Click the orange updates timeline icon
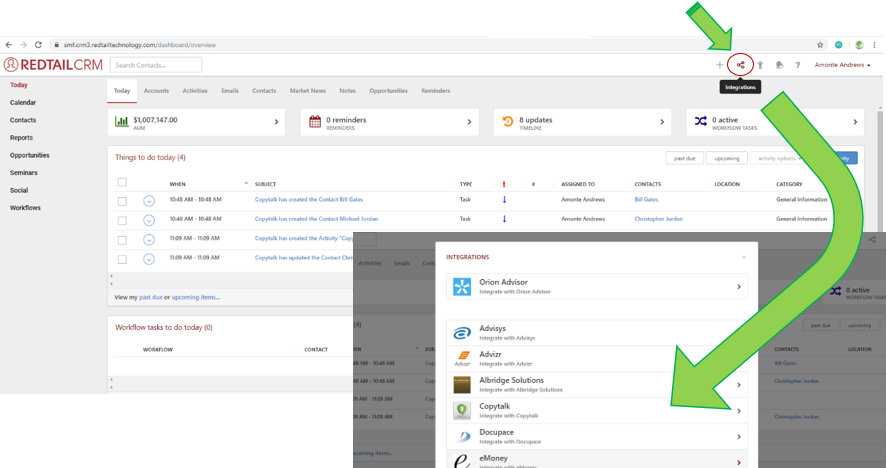Image resolution: width=887 pixels, height=468 pixels. (507, 121)
